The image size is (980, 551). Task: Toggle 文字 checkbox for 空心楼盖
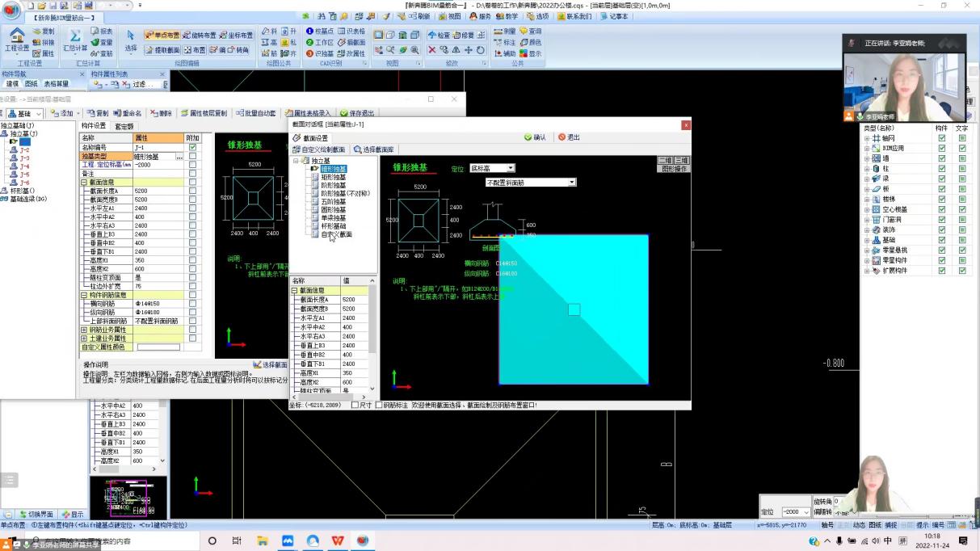[962, 209]
